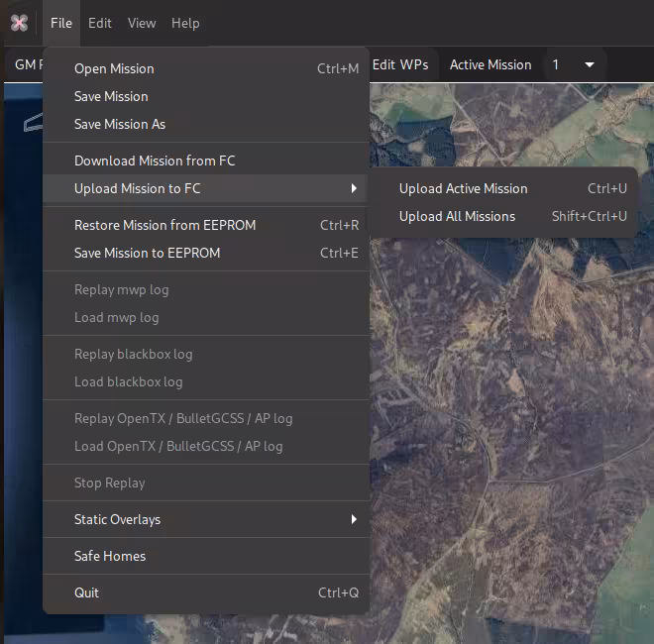Click Stop Replay entry

[206, 483]
